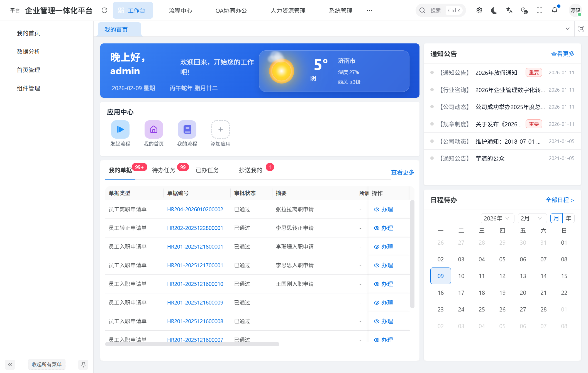Switch to the 待办任务 tab
588x373 pixels.
coord(164,170)
